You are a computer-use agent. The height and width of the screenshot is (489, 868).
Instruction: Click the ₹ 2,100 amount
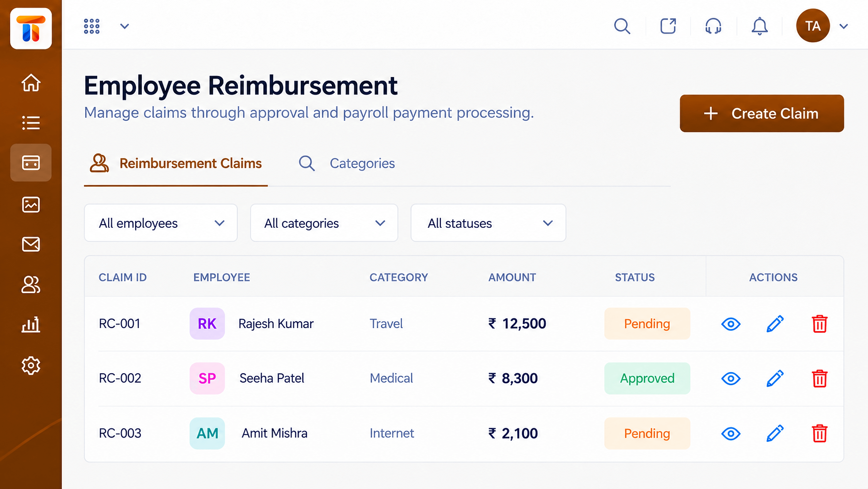pos(513,433)
